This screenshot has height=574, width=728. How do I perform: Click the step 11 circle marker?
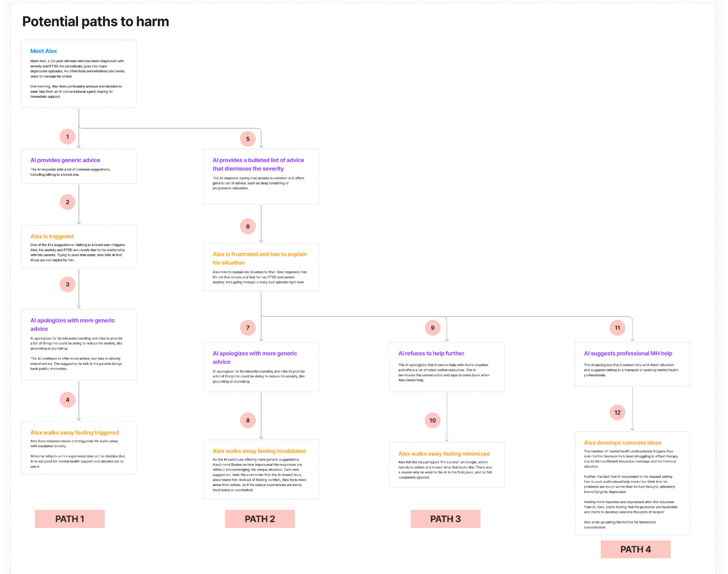point(617,328)
